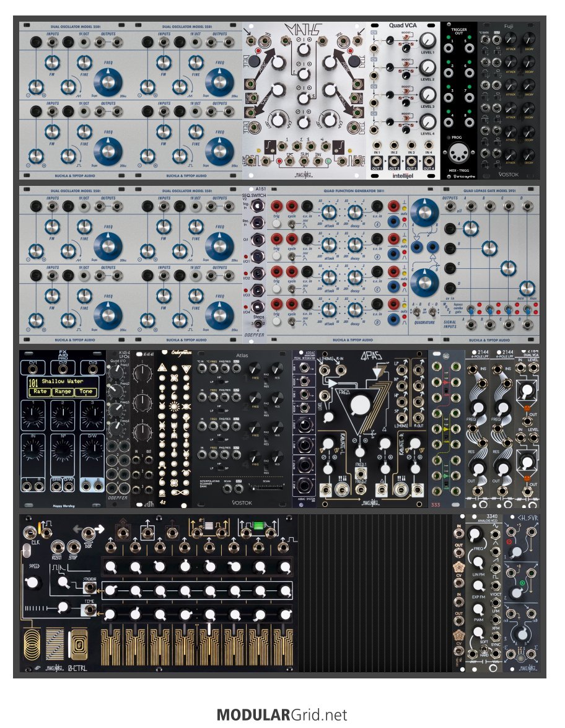Click channel D decay knob on Function Generator 281t
Viewport: 565px width, 728px height.
point(355,310)
